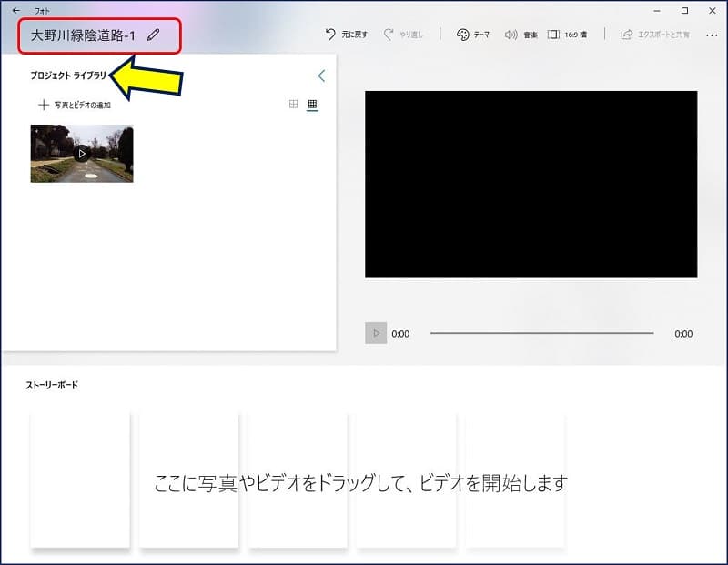Select the park path video thumbnail
The height and width of the screenshot is (565, 728).
[x=82, y=154]
